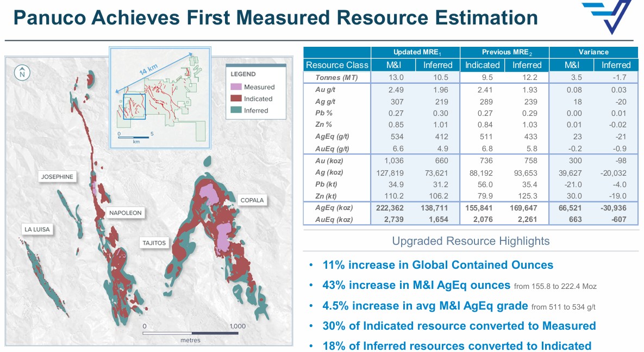
Task: Click the Measured legend color swatch
Action: [x=236, y=87]
